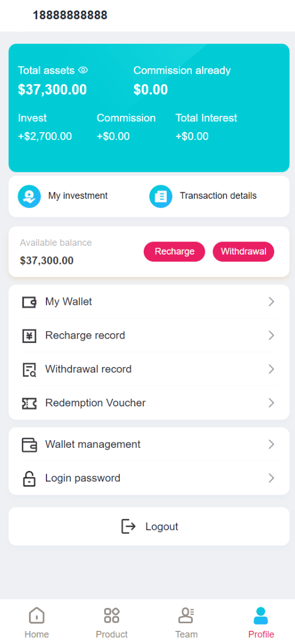This screenshot has height=644, width=295.
Task: Open the My investment icon
Action: click(29, 196)
